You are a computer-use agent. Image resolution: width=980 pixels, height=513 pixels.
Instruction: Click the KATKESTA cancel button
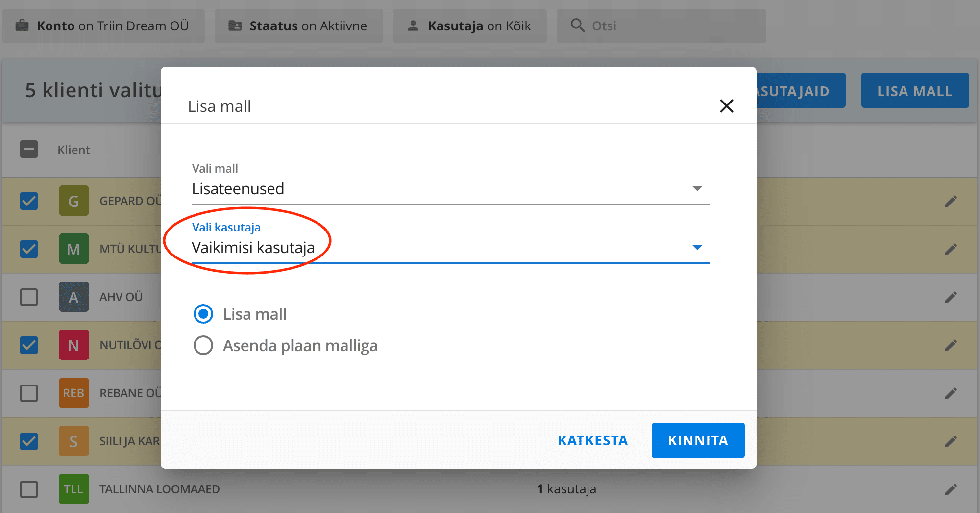click(593, 440)
